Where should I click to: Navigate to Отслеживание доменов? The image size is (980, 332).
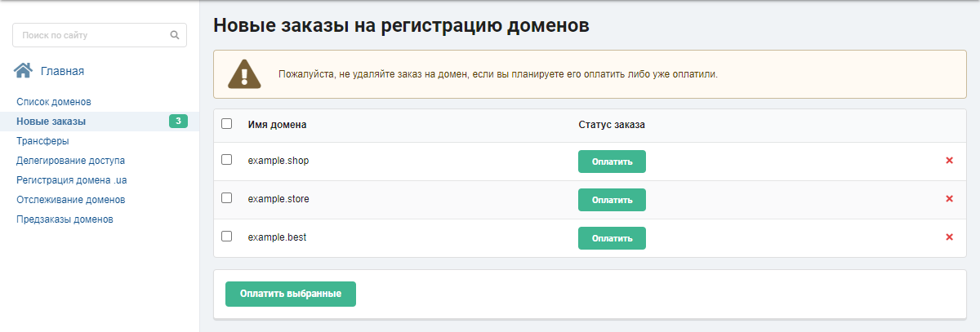(x=70, y=200)
